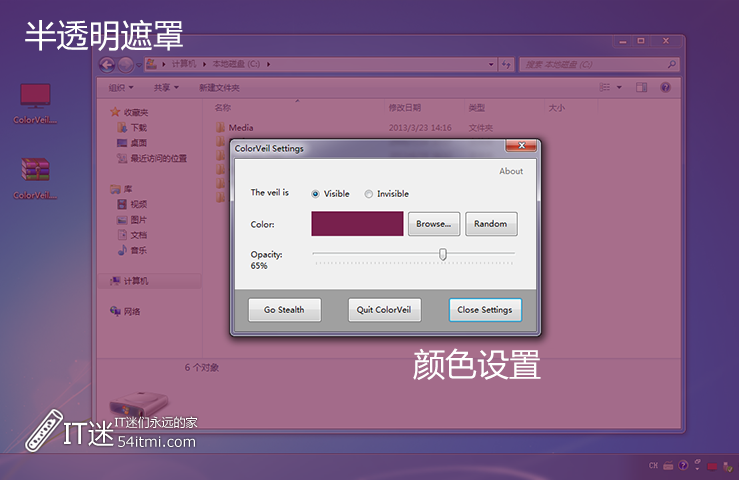Image resolution: width=739 pixels, height=480 pixels.
Task: Expand the address bar history dropdown
Action: point(491,64)
